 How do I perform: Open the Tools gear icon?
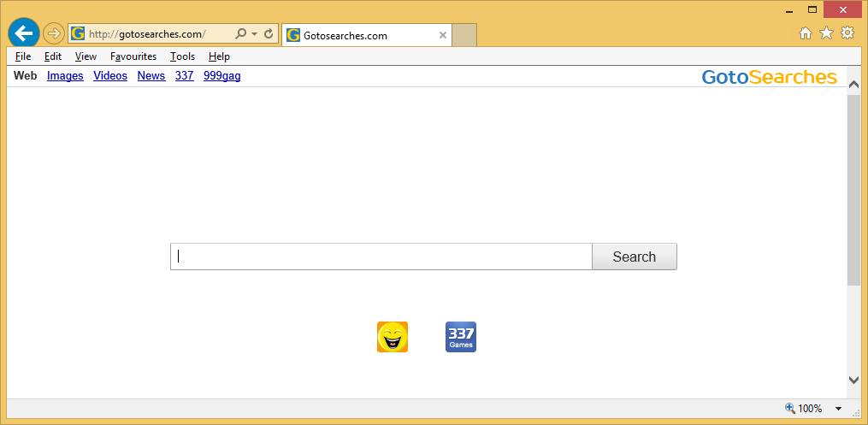click(847, 33)
